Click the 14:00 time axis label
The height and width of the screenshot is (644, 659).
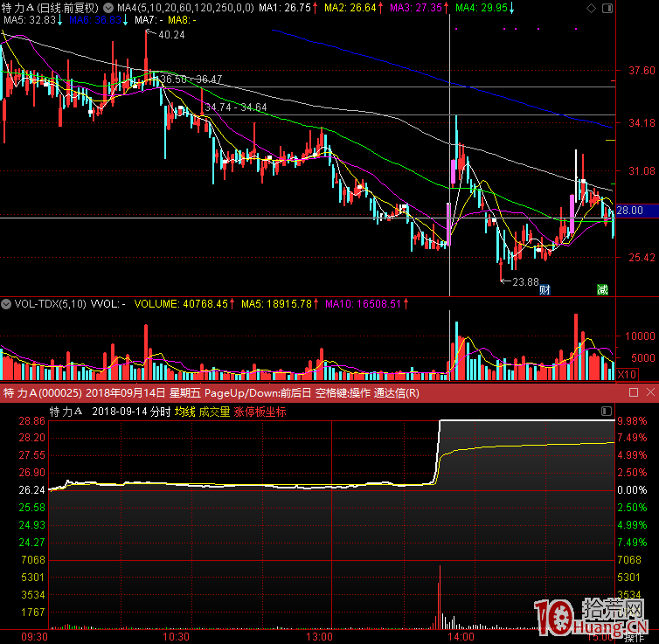461,637
